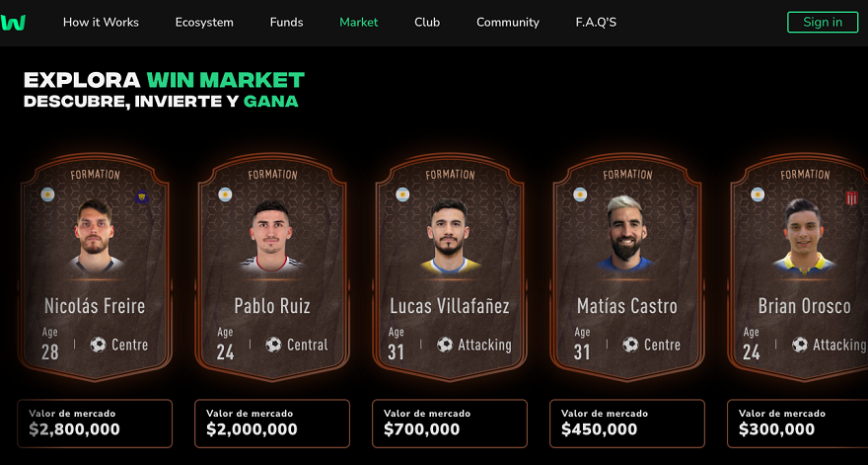
Task: Open Matías Castro's $450,000 market value box
Action: [x=627, y=423]
